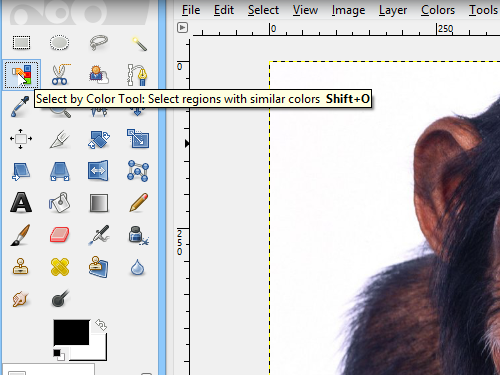Viewport: 500px width, 375px height.
Task: Select the pink Eraser tool
Action: (59, 235)
